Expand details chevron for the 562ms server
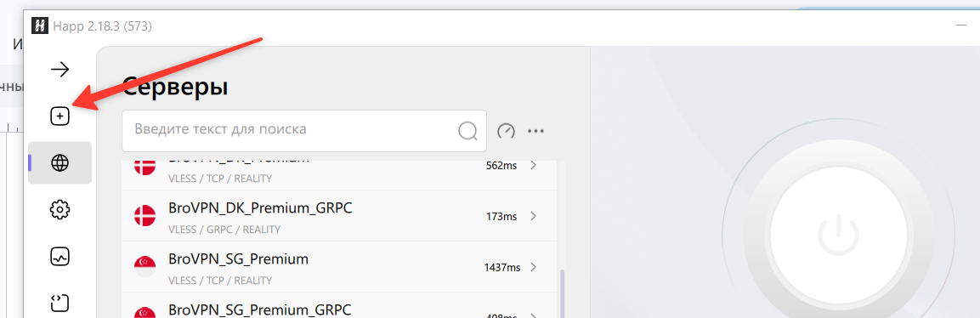980x318 pixels. click(533, 166)
